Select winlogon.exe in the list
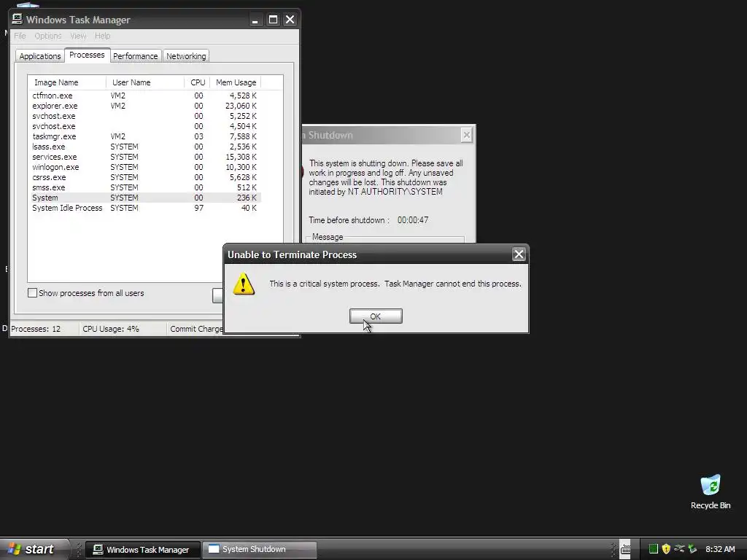Viewport: 747px width, 560px height. [x=145, y=167]
